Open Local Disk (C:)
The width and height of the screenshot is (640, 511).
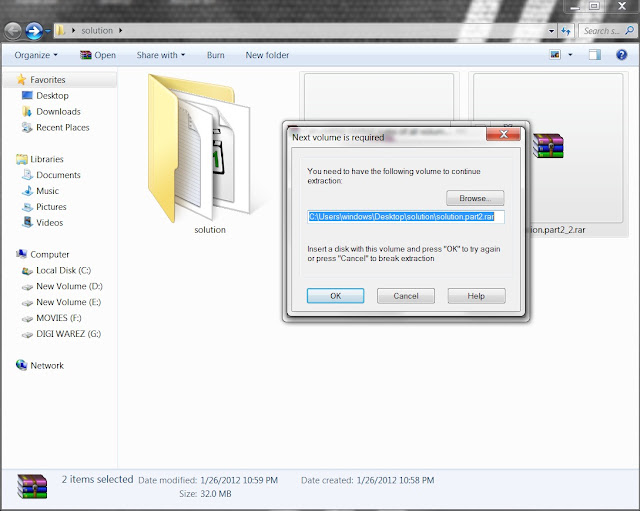(63, 271)
